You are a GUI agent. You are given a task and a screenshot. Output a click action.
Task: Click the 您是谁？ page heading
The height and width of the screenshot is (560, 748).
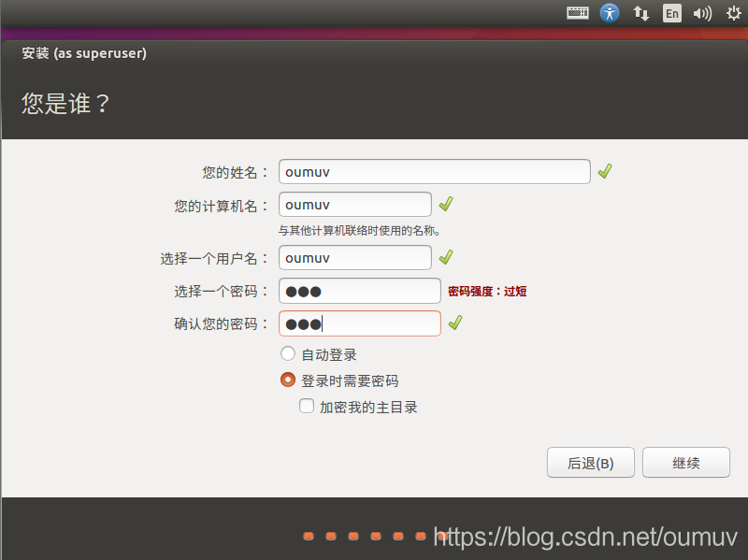coord(65,104)
